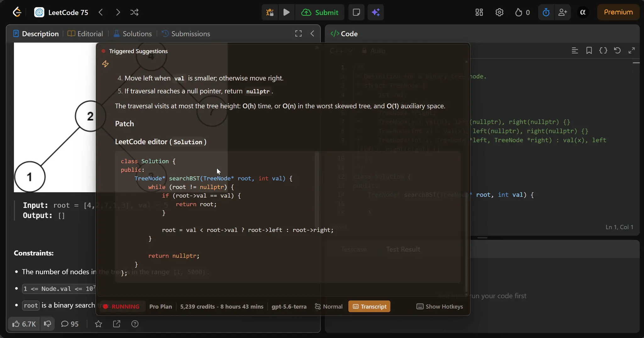Open the LeetCode home logo
Image resolution: width=644 pixels, height=338 pixels.
tap(17, 12)
